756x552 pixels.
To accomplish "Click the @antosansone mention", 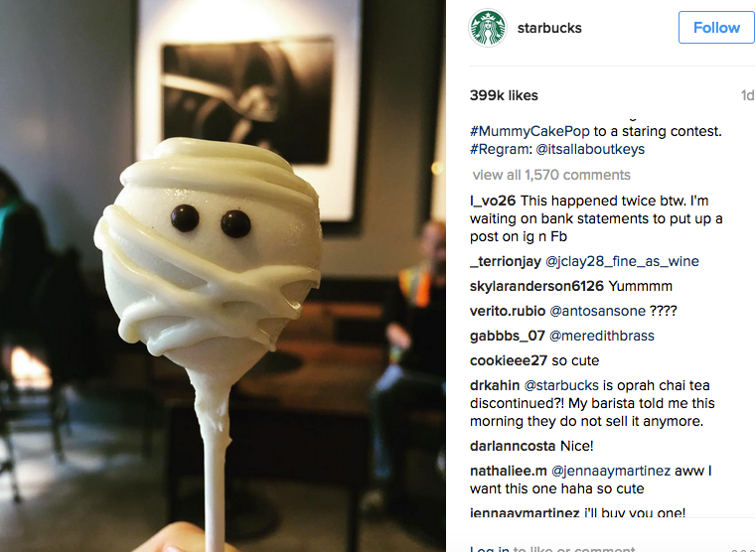I will tap(597, 311).
